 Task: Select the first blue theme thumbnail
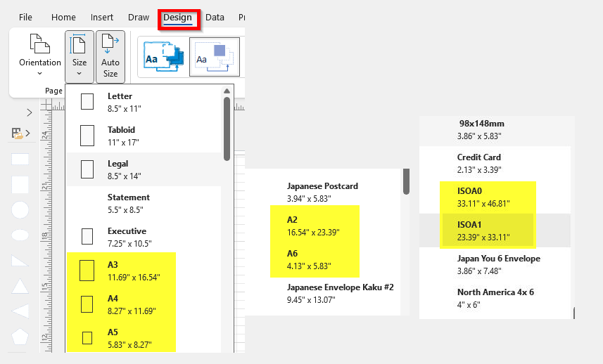click(163, 57)
